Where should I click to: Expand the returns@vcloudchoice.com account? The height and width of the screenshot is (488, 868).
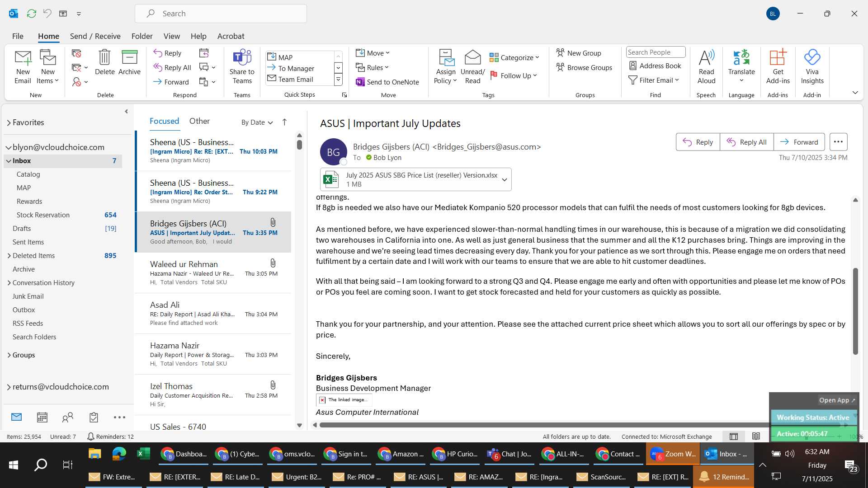point(9,387)
